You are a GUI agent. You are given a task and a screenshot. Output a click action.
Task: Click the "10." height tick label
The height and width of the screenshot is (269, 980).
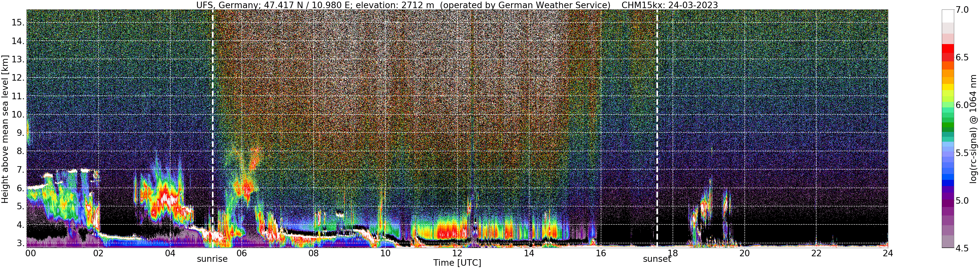[x=18, y=115]
